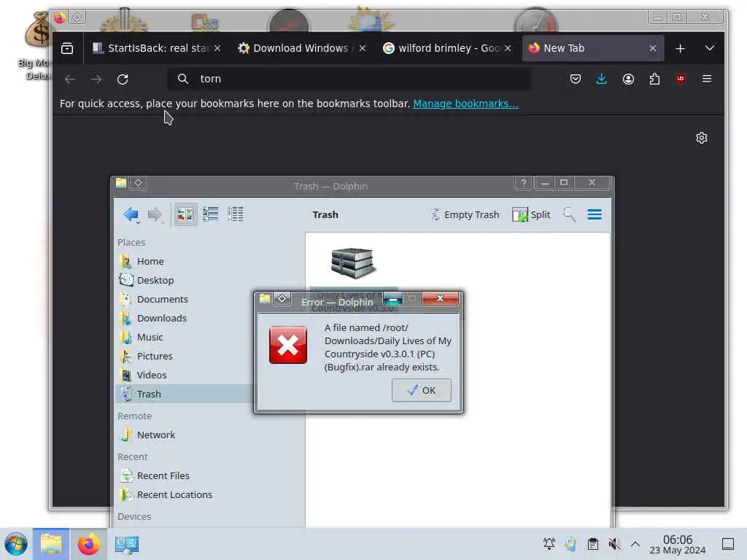Image resolution: width=747 pixels, height=560 pixels.
Task: Click show desktop button at taskbar end
Action: pos(728,544)
